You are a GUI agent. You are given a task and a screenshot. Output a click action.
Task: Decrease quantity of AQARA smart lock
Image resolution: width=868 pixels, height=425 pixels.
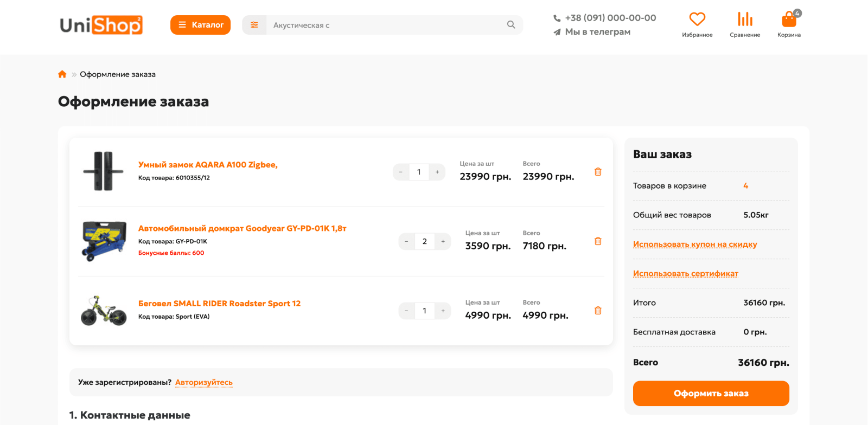coord(401,172)
